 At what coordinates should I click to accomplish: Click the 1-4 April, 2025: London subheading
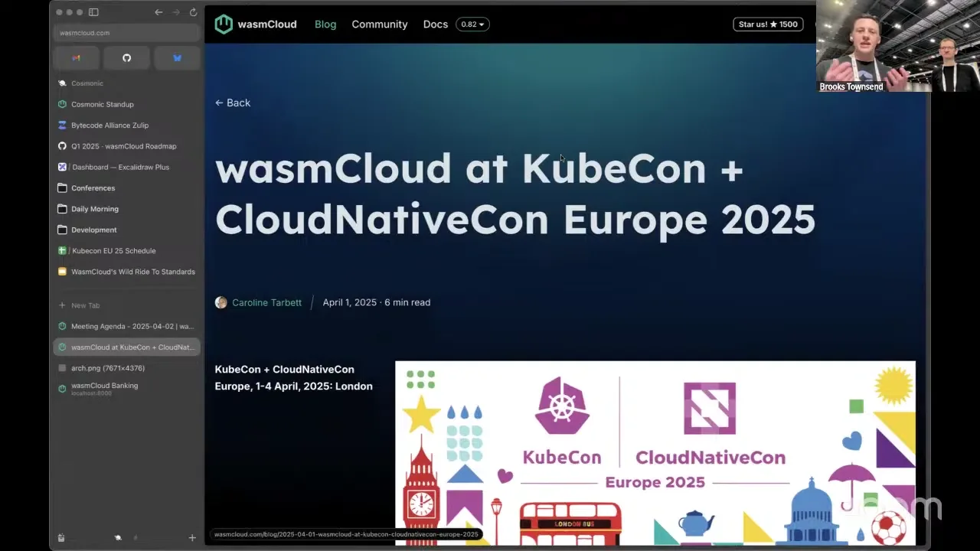(294, 378)
